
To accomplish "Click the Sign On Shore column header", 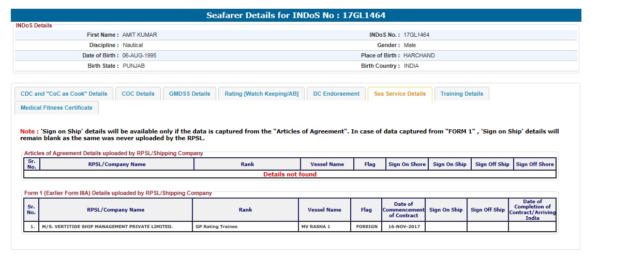I will (x=407, y=164).
